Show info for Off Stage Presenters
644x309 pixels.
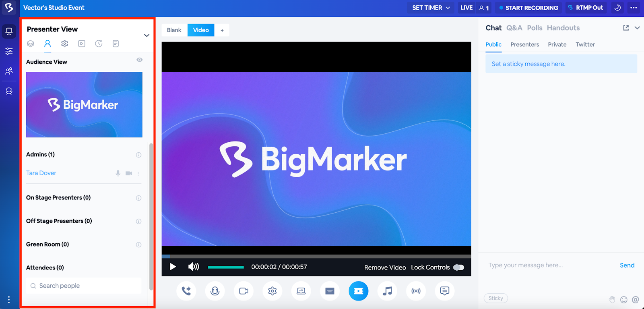click(x=138, y=222)
